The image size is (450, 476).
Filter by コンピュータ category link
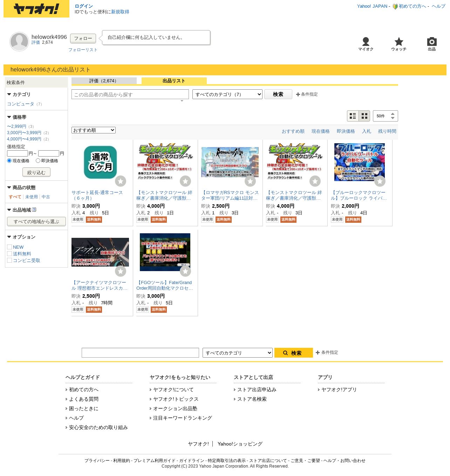(x=21, y=104)
